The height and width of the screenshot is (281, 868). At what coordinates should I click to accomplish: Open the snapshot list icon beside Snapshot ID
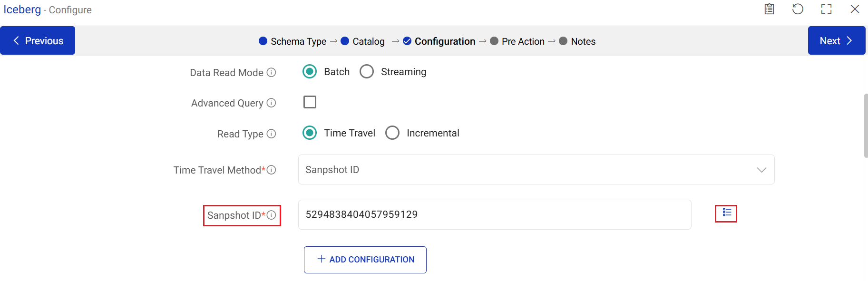pyautogui.click(x=727, y=213)
